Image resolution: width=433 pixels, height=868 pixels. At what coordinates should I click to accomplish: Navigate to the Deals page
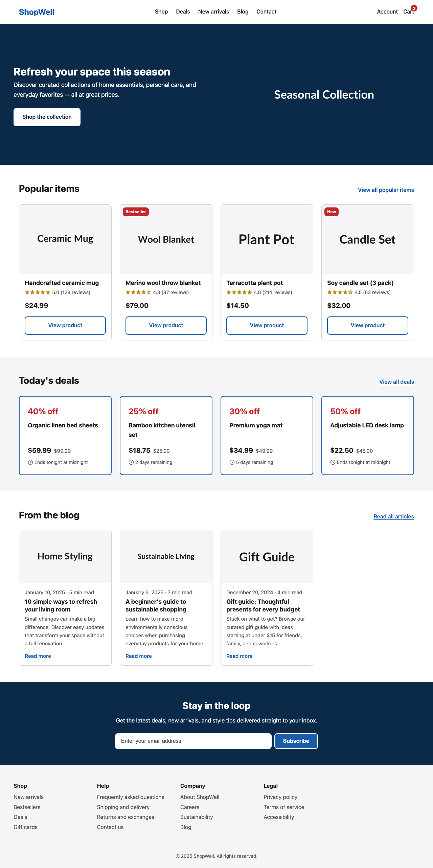click(183, 12)
